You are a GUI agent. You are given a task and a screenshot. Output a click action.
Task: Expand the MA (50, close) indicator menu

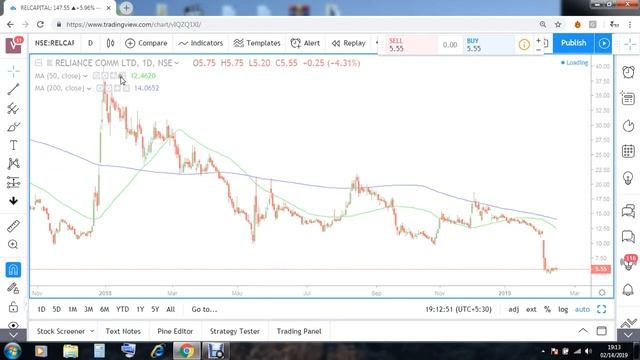click(x=85, y=76)
